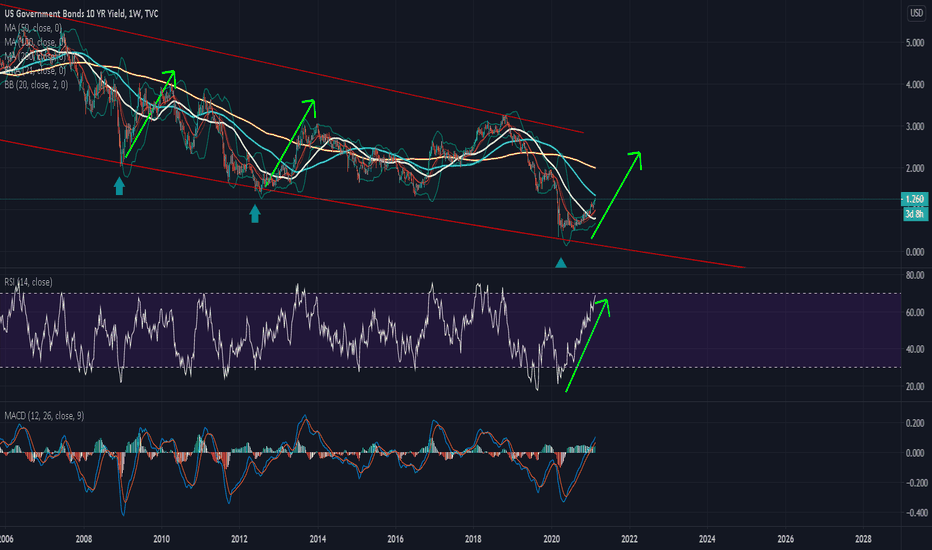Click the MACD (12, 26, close, 9) label

tap(44, 416)
